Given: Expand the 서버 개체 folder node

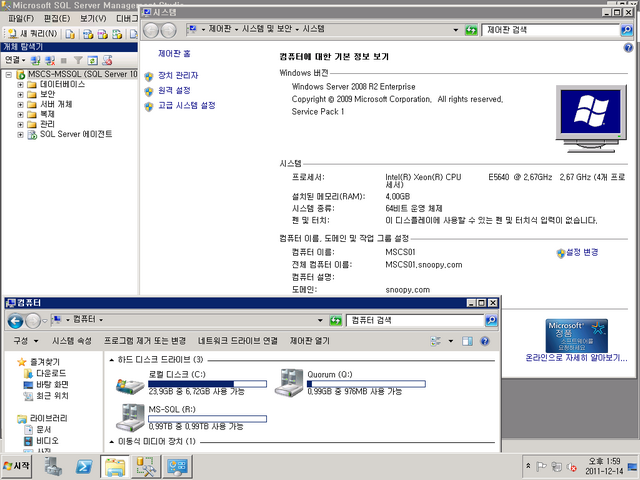Looking at the screenshot, I should point(20,105).
